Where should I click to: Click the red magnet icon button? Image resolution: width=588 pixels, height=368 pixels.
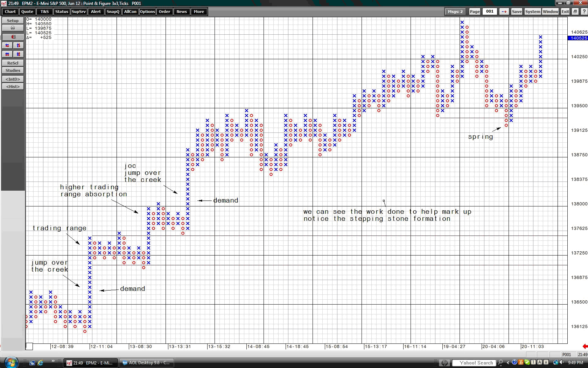coord(13,37)
